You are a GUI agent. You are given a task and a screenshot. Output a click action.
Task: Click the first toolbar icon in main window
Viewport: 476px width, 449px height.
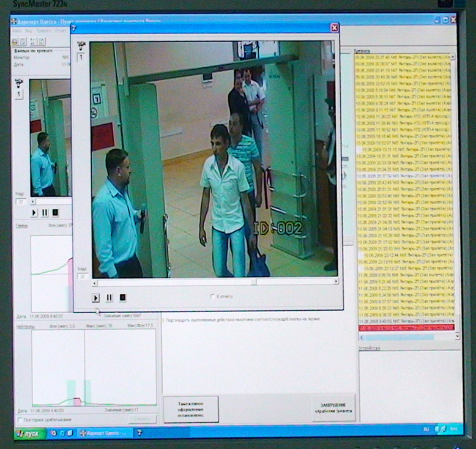15,42
